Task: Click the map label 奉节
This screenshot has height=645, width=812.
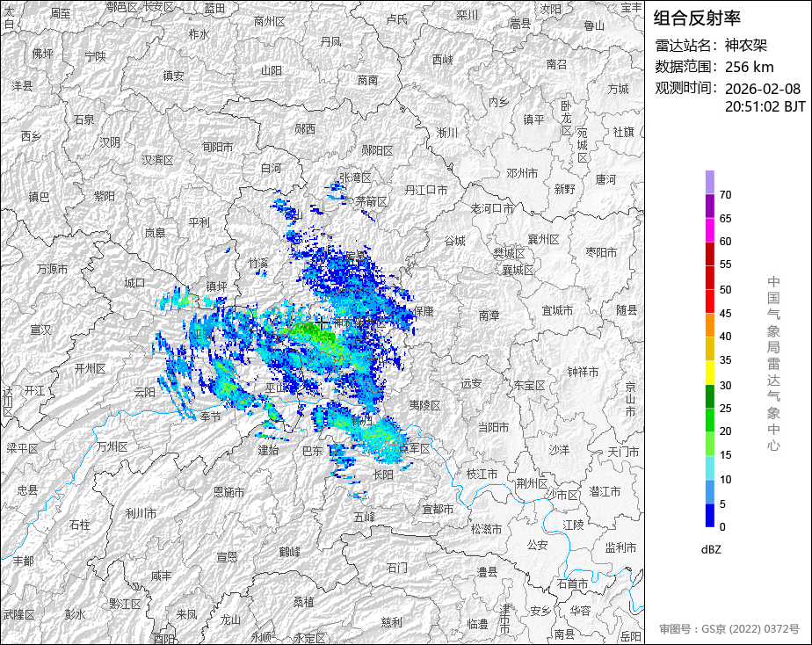Action: 210,417
